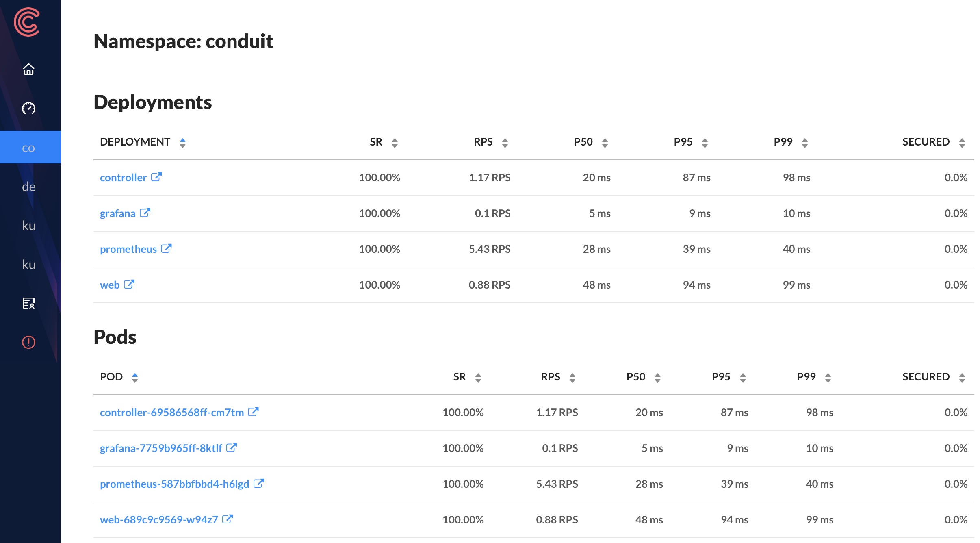
Task: Open external link icon beside web-689c9c9569-w94z7 pod
Action: [228, 519]
